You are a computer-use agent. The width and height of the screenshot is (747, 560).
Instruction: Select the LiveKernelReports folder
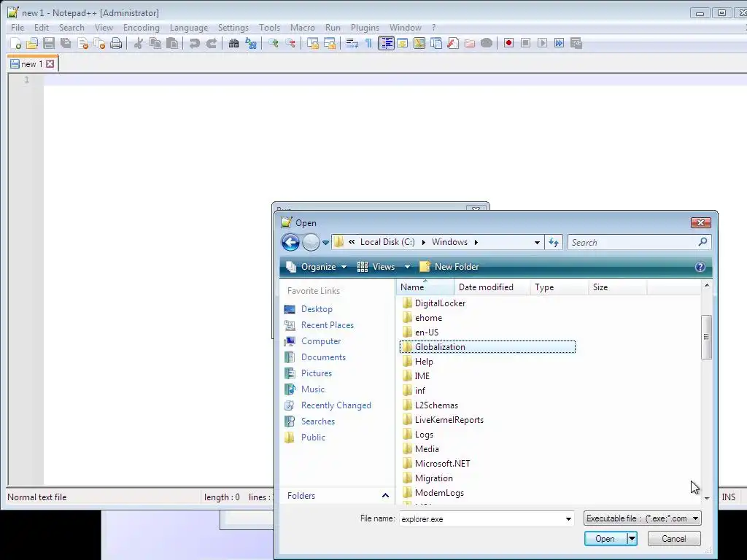[x=449, y=420]
